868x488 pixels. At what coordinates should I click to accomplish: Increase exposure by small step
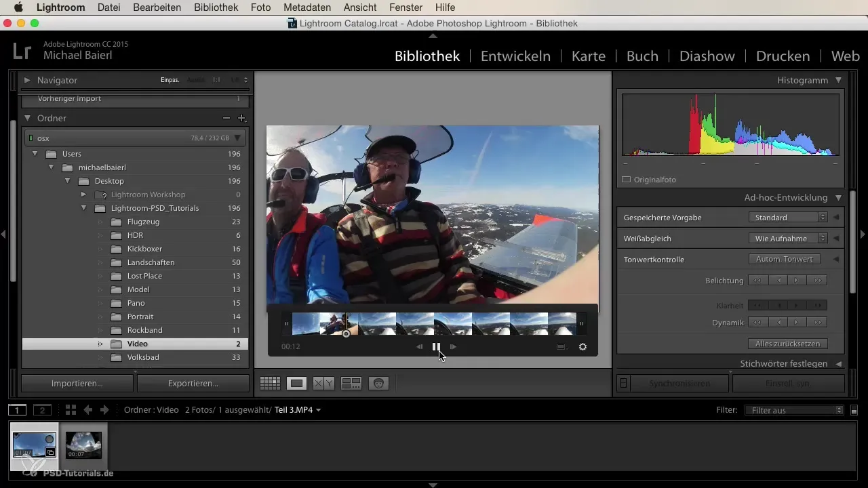[797, 280]
